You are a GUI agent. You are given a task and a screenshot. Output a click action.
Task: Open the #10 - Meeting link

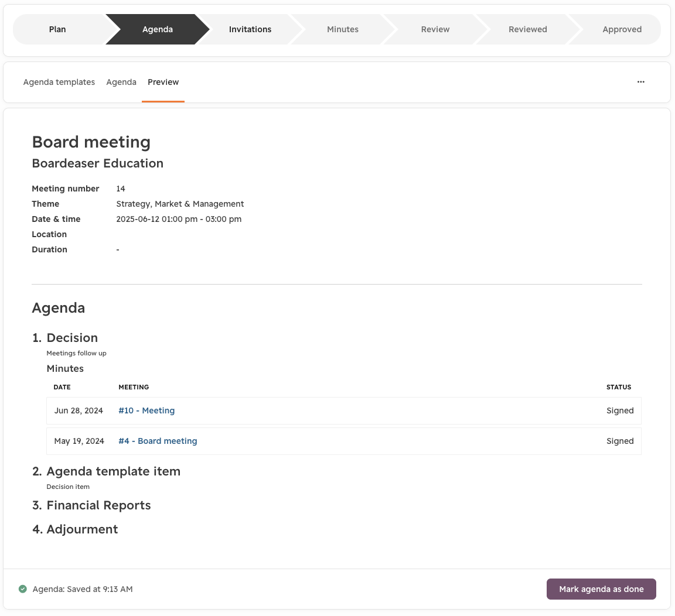coord(146,410)
